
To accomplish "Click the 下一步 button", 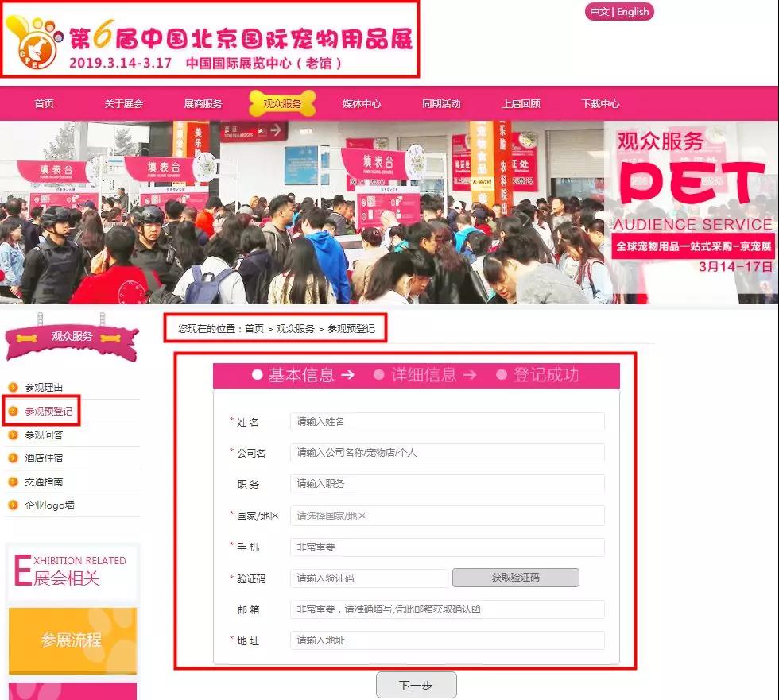I will coord(416,685).
